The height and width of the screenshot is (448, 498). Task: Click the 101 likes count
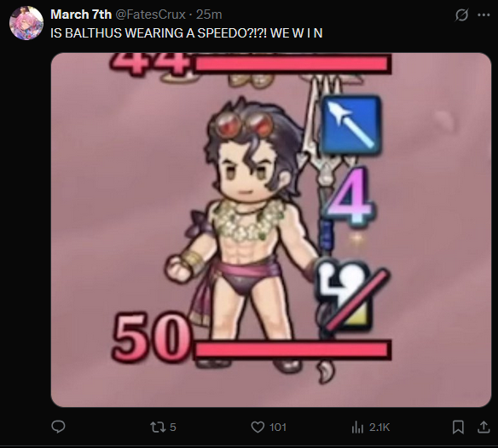(x=278, y=428)
